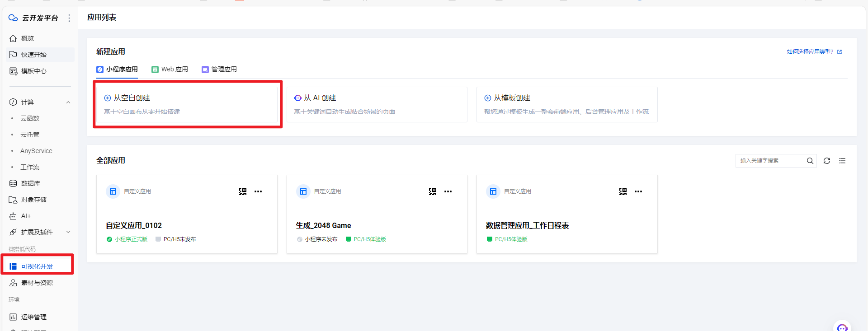Click the folder icon beside 对象存储

coord(13,200)
